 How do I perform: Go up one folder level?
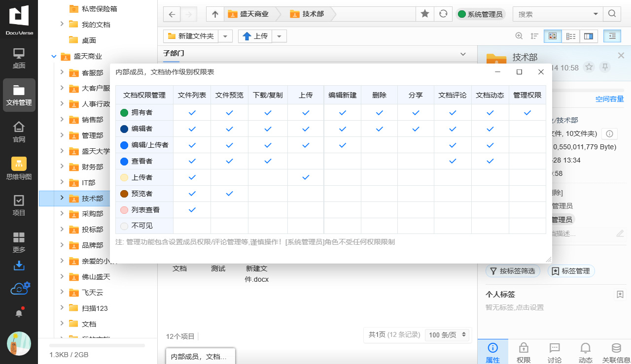[x=215, y=14]
